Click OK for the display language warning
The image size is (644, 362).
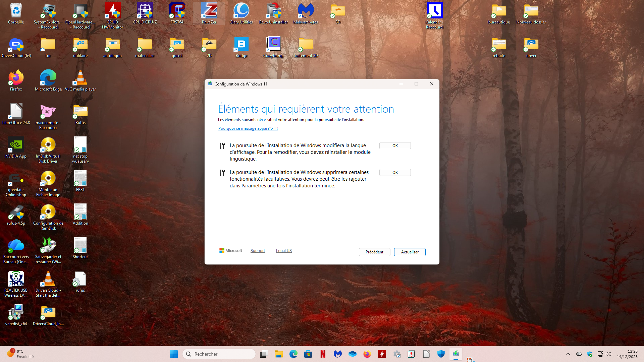[x=395, y=145]
